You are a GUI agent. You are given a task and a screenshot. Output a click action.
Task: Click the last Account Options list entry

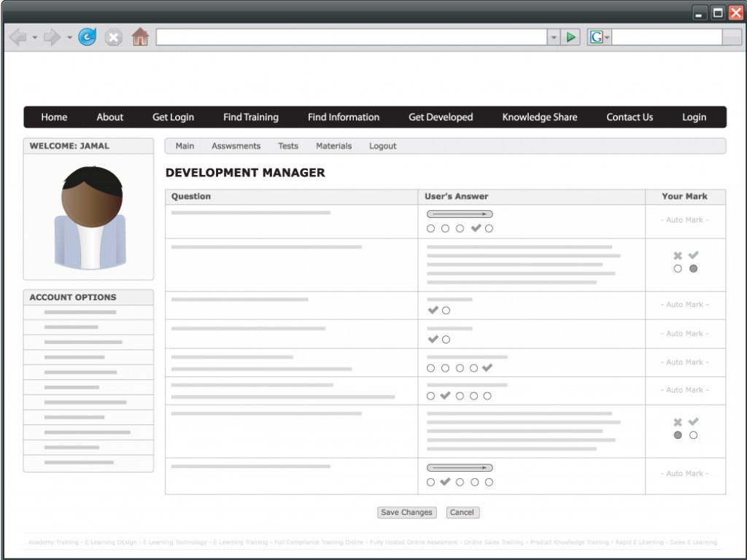tap(88, 462)
